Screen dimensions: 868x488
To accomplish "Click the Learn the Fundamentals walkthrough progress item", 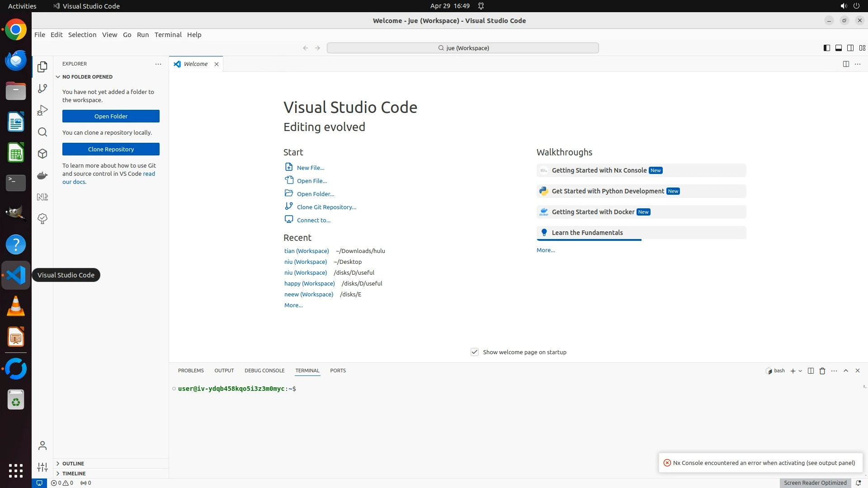I will [587, 233].
